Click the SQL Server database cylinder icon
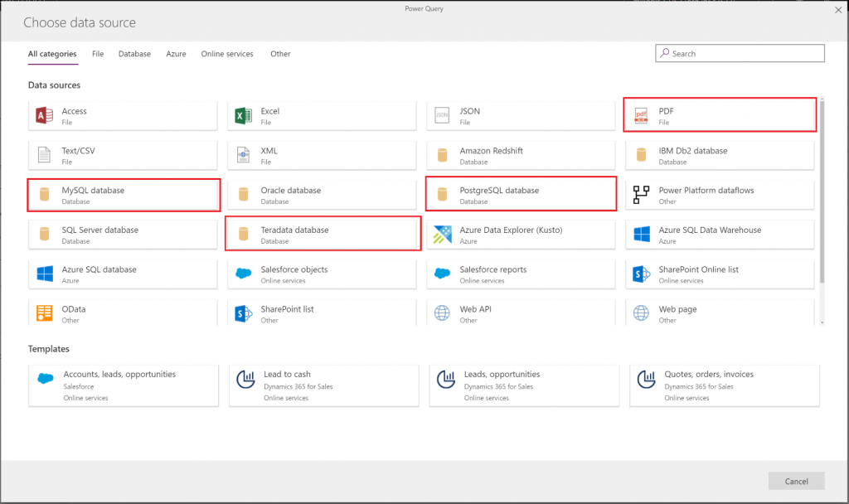 (45, 234)
